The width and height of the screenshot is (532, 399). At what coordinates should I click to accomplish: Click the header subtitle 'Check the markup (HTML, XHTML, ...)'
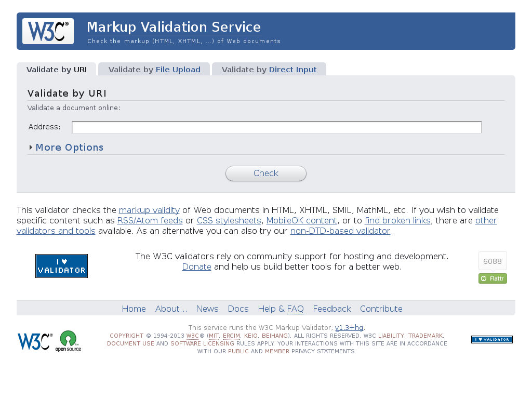(184, 41)
